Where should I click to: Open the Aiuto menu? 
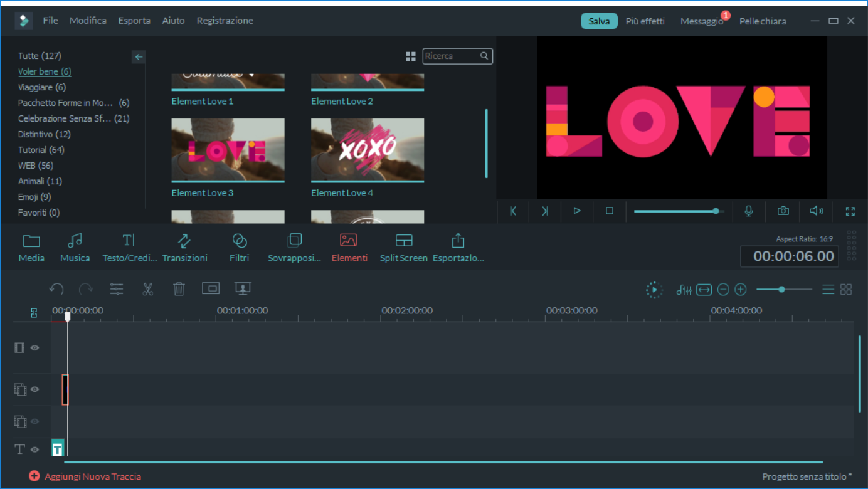coord(173,21)
